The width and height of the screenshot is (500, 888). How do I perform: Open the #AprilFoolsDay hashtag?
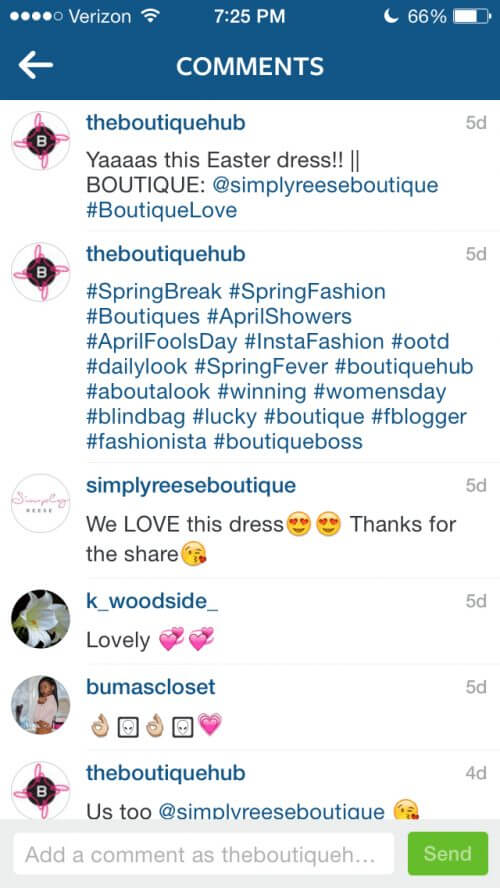[161, 341]
